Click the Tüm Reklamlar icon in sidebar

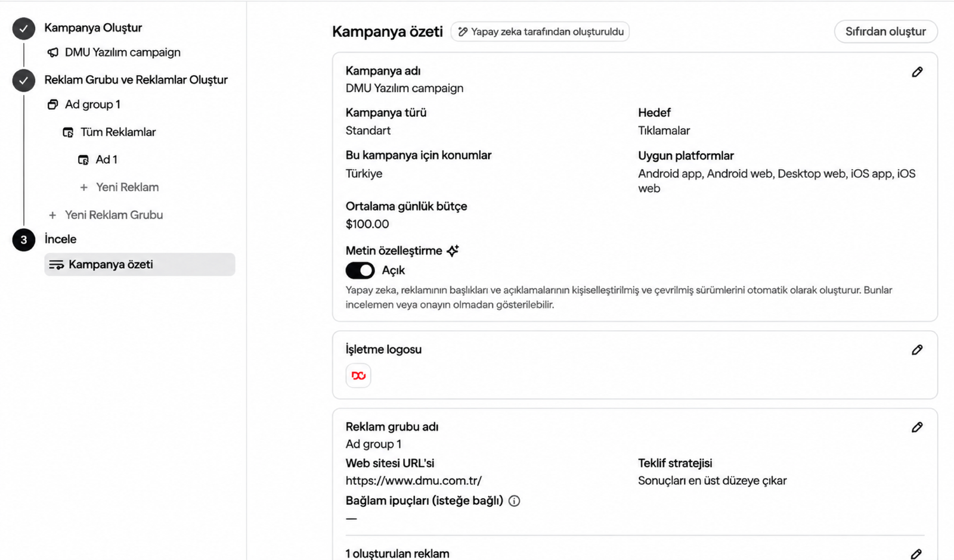click(68, 132)
